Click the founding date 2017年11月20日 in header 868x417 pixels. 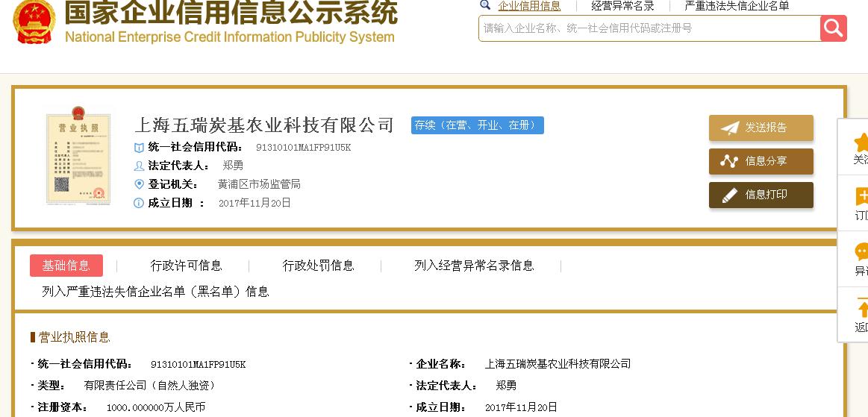pyautogui.click(x=255, y=203)
